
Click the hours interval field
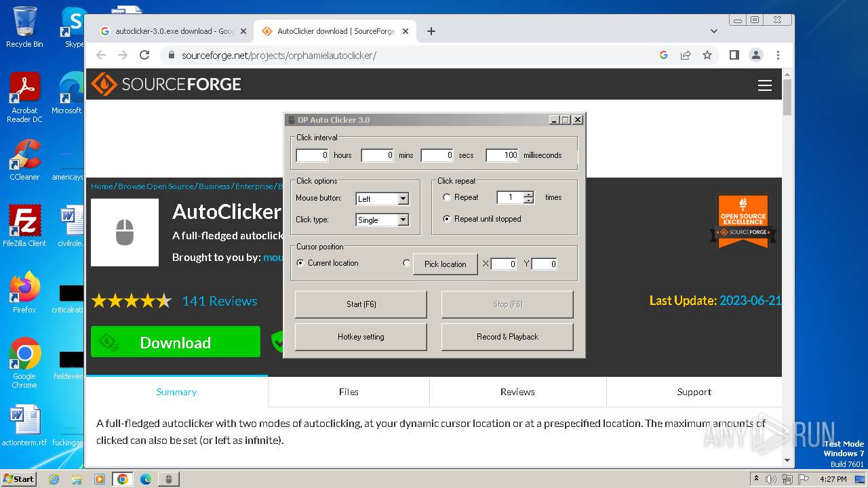point(313,155)
